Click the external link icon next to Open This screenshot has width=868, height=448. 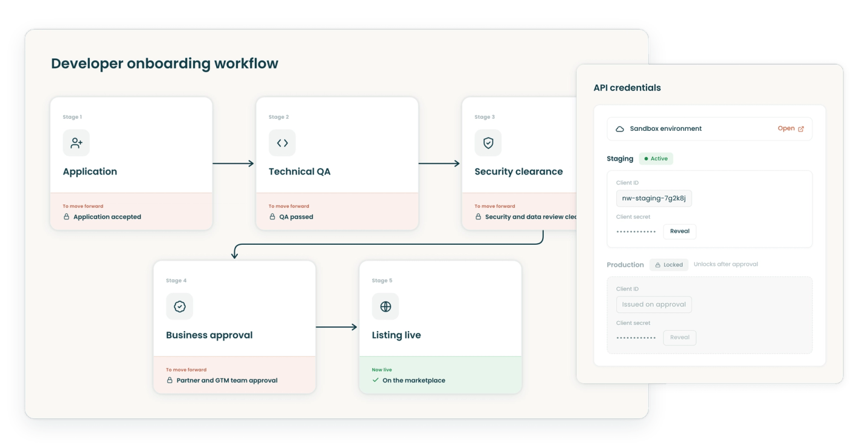click(801, 129)
